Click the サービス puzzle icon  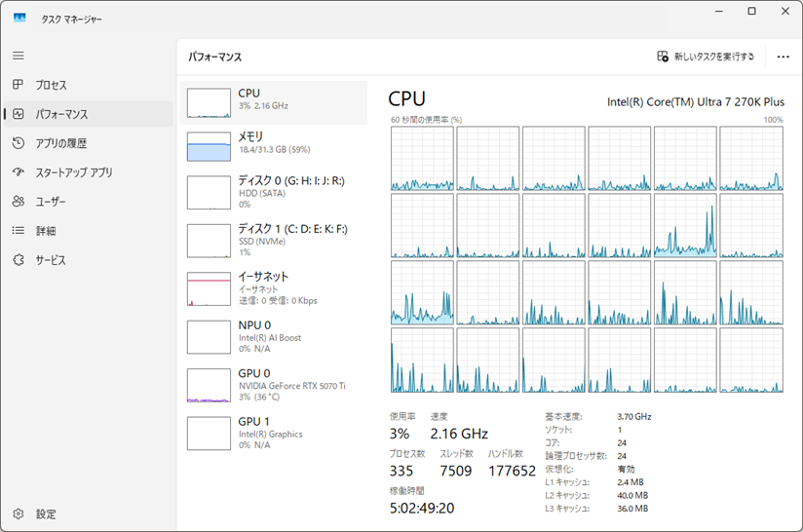tap(19, 259)
